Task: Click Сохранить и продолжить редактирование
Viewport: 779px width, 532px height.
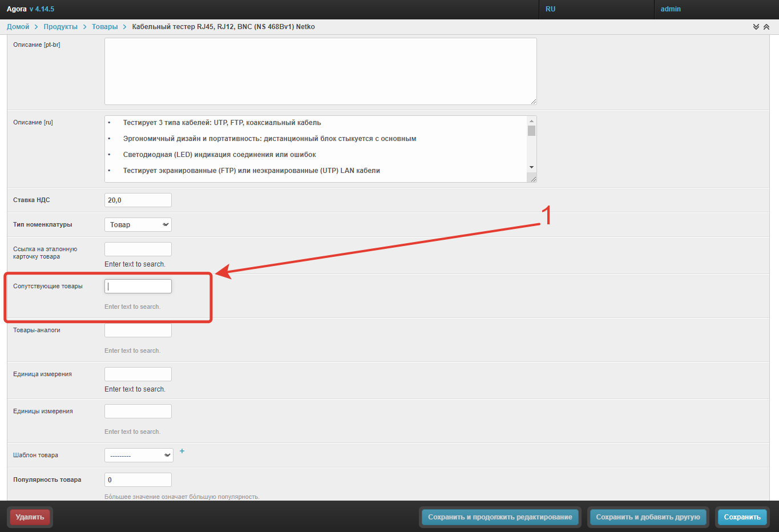Action: [500, 517]
